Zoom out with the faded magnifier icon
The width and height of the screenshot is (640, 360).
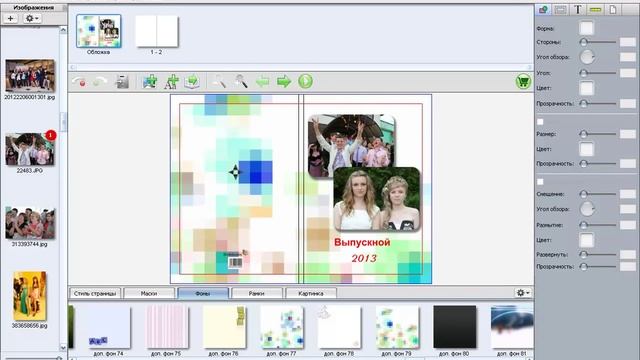point(218,81)
